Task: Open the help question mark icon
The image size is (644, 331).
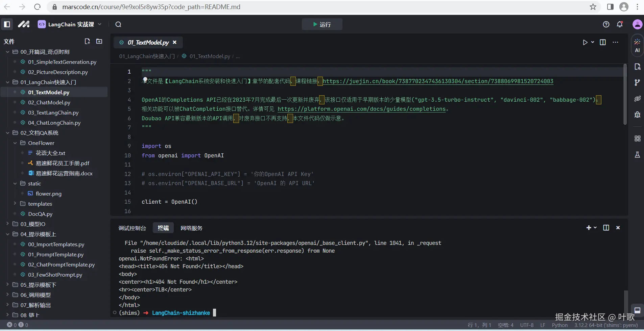Action: click(x=606, y=24)
